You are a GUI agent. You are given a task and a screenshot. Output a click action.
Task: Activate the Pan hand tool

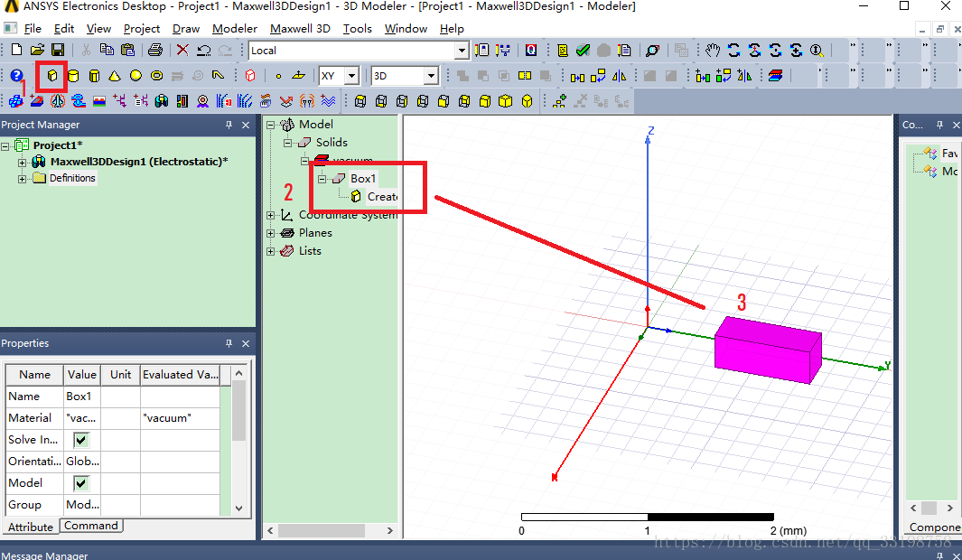pyautogui.click(x=713, y=51)
